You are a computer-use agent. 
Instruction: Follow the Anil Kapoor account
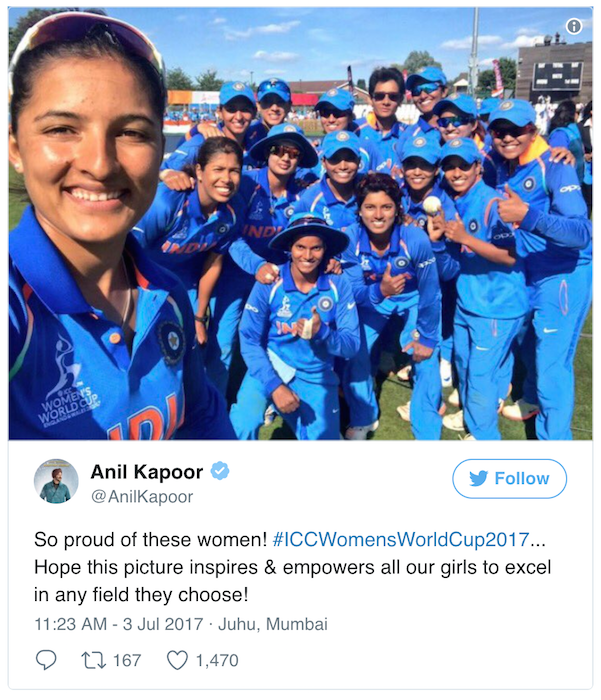[509, 479]
